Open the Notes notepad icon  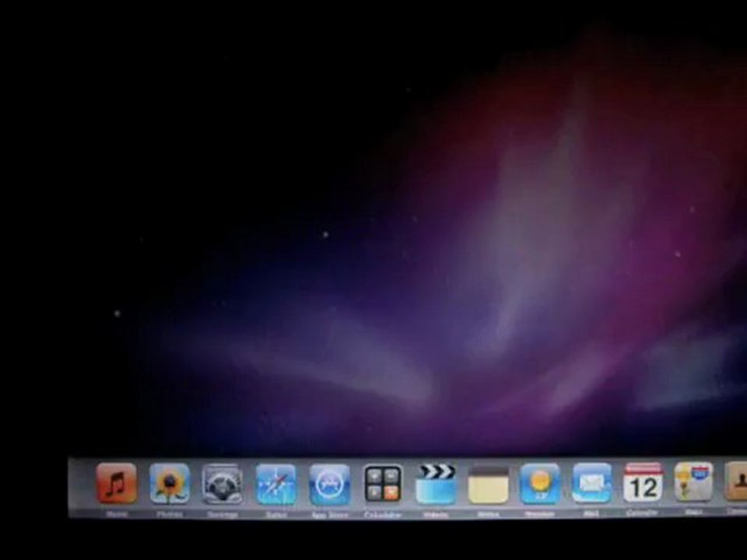(x=488, y=485)
